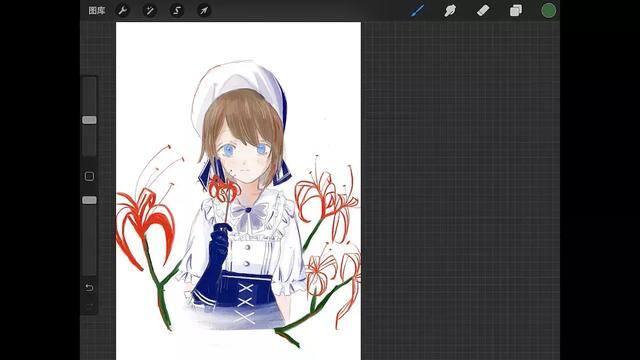Select the Smudge tool

point(450,11)
